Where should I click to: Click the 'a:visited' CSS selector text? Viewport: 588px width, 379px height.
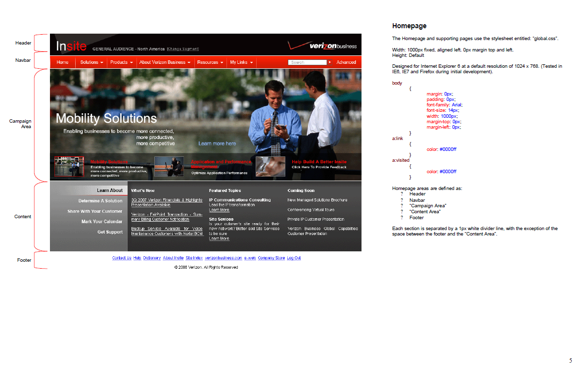[x=401, y=160]
